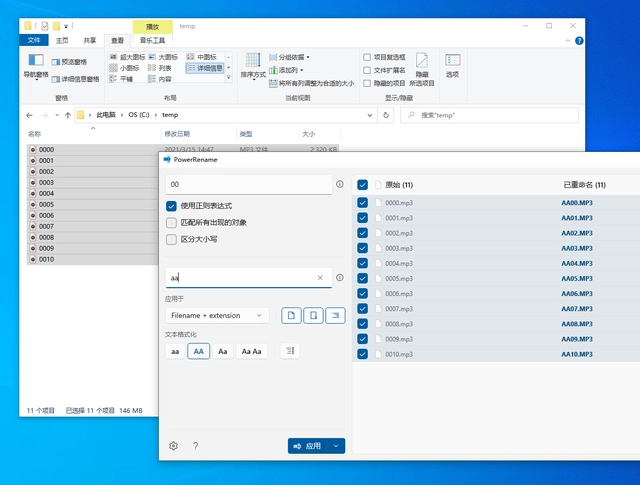Uncheck the 0007.mp3 row checkbox

pos(362,309)
